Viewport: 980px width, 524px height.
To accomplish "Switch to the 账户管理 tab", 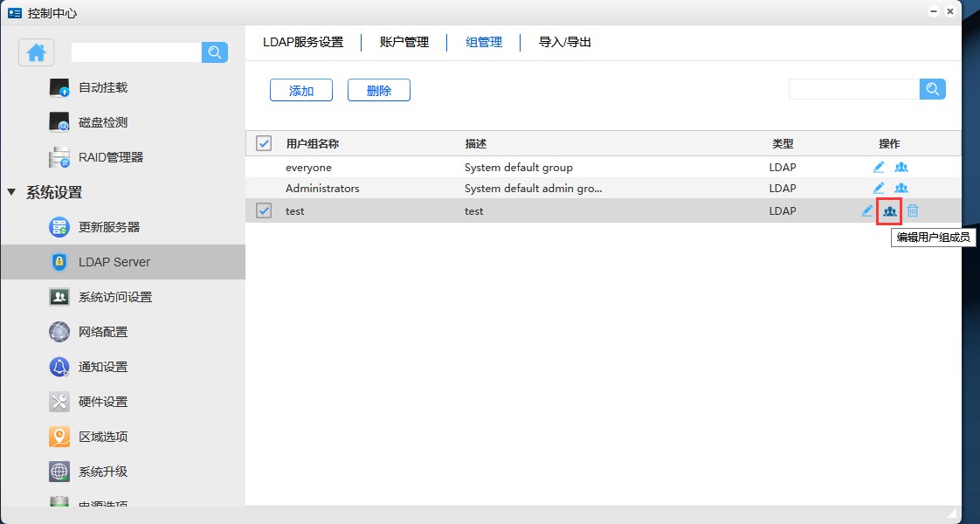I will pos(404,42).
